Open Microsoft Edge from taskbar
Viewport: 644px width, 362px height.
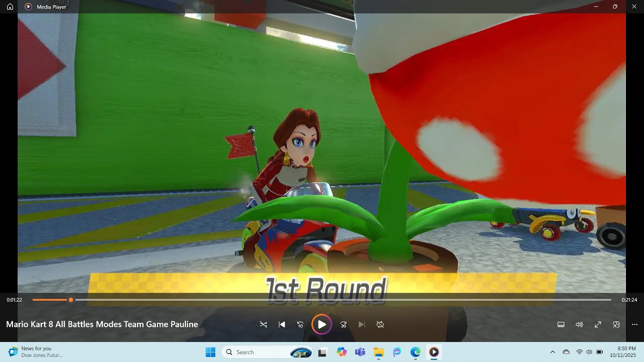[x=415, y=352]
